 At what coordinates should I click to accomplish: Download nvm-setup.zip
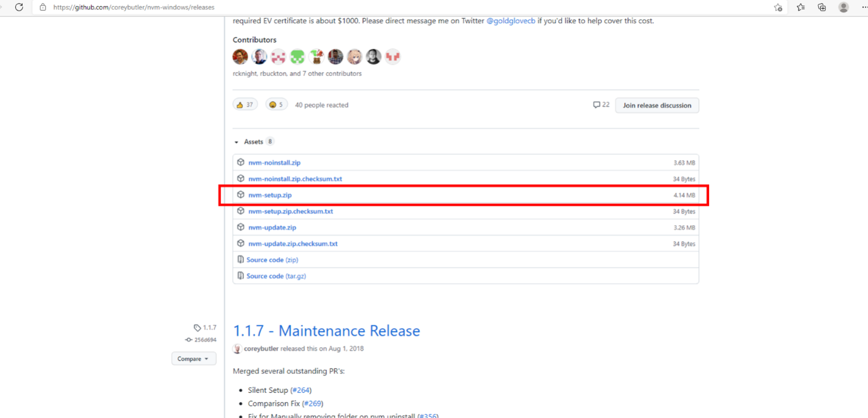[x=270, y=195]
